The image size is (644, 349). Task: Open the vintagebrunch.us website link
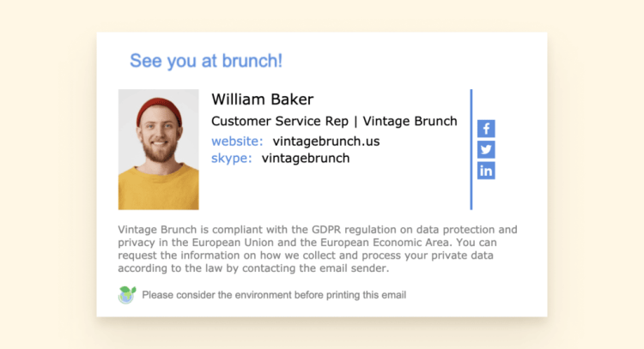(326, 141)
